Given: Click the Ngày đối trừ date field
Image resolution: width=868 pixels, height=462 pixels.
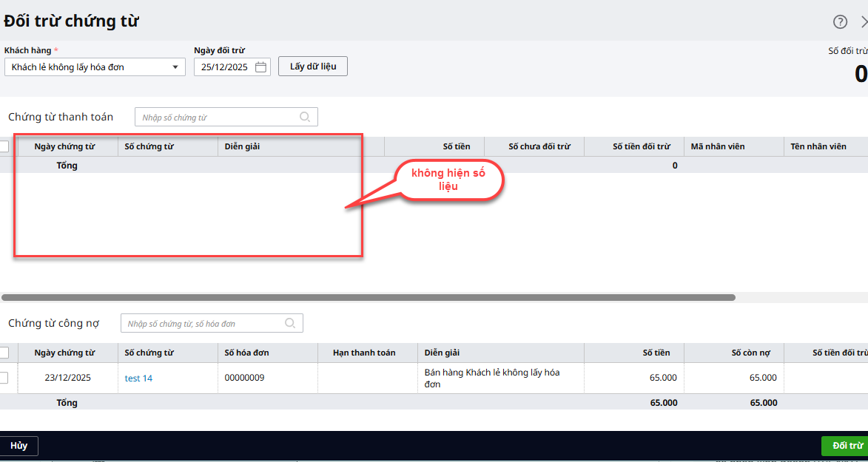Looking at the screenshot, I should pos(226,67).
